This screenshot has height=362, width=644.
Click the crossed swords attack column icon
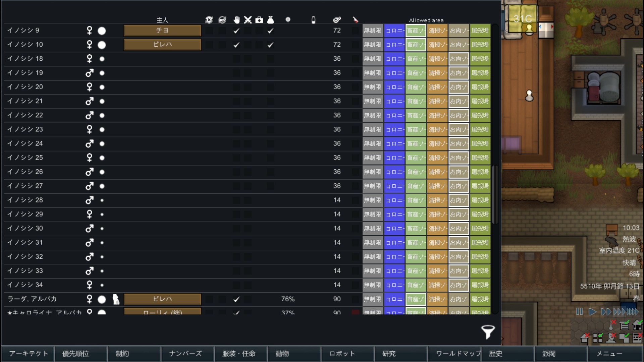248,20
